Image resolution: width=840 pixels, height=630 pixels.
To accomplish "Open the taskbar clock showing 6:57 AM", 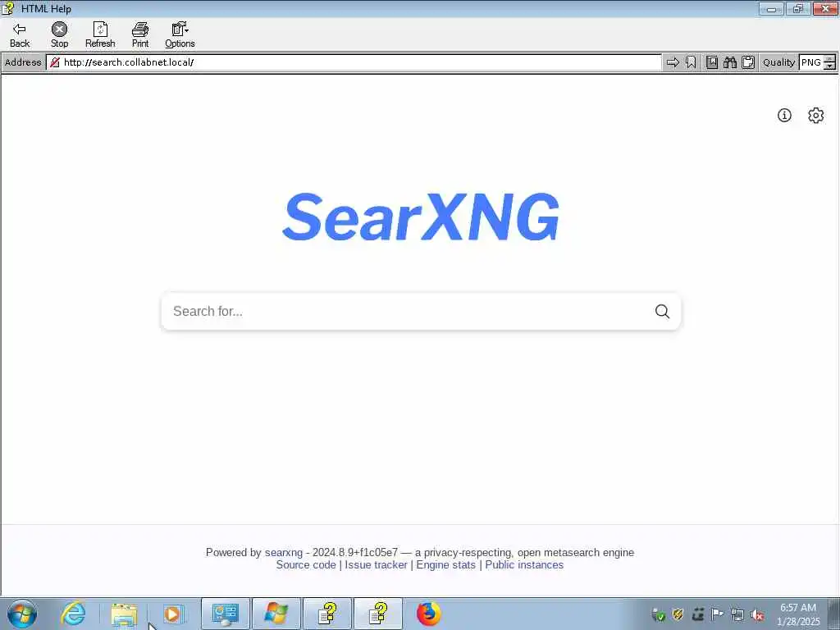I will 798,614.
